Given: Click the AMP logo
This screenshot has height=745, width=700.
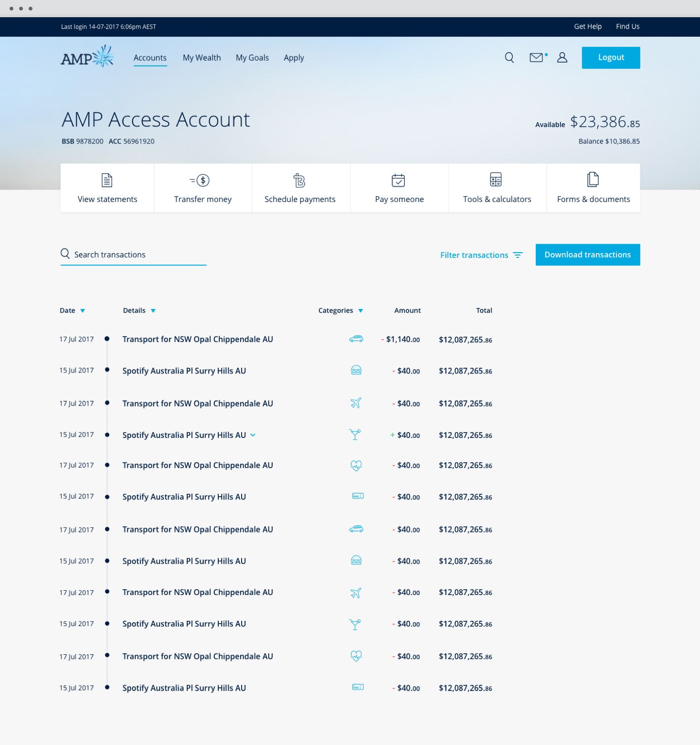Looking at the screenshot, I should 87,56.
